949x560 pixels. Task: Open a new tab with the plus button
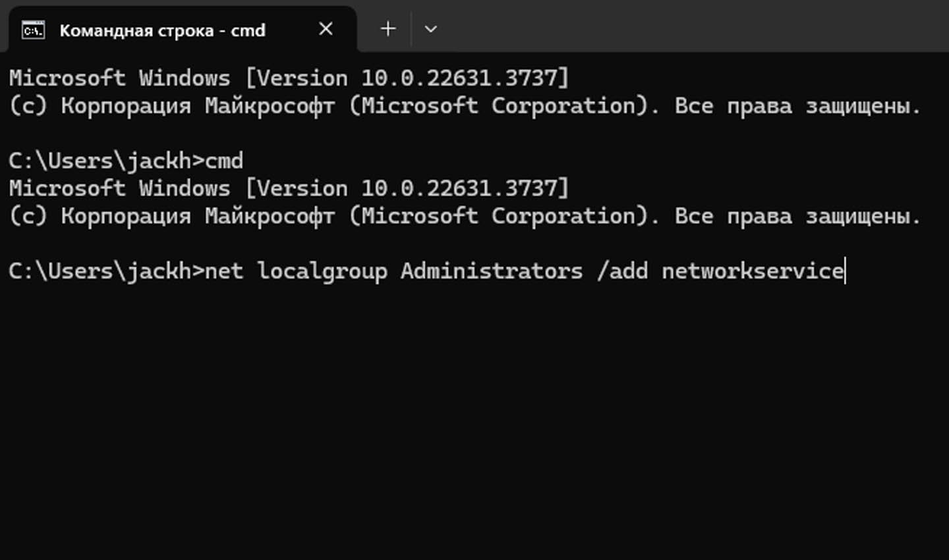(x=388, y=29)
